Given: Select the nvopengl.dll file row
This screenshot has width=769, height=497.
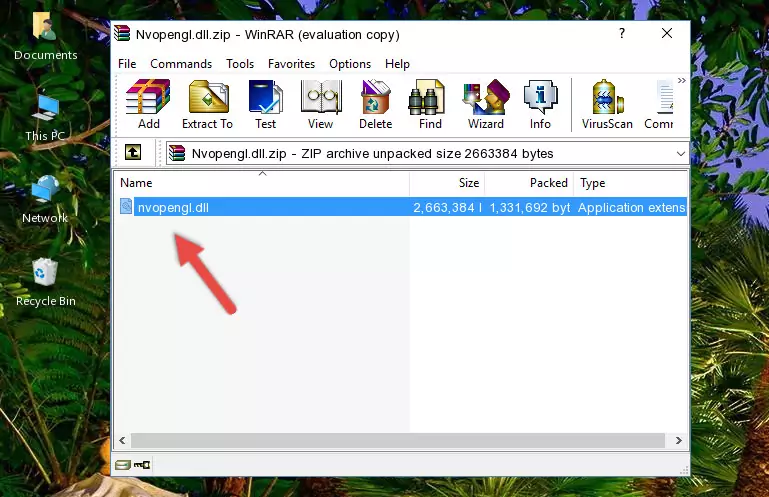Looking at the screenshot, I should pos(402,208).
